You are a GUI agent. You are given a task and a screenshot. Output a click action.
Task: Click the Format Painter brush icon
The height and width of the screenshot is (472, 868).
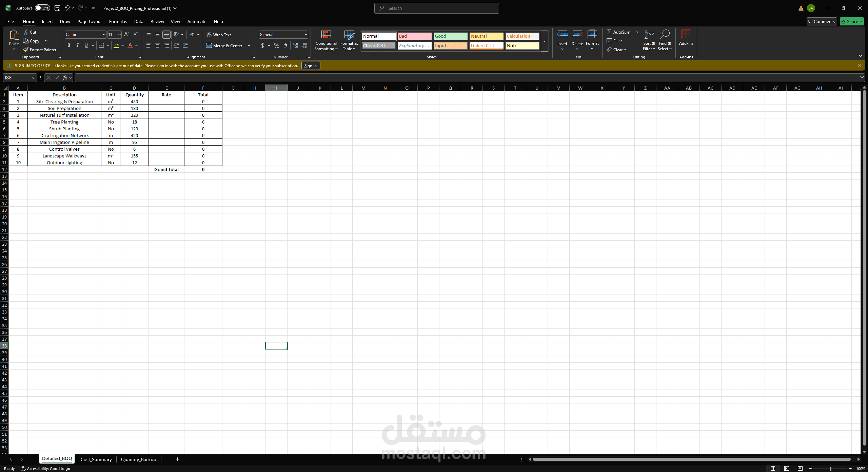[x=26, y=50]
